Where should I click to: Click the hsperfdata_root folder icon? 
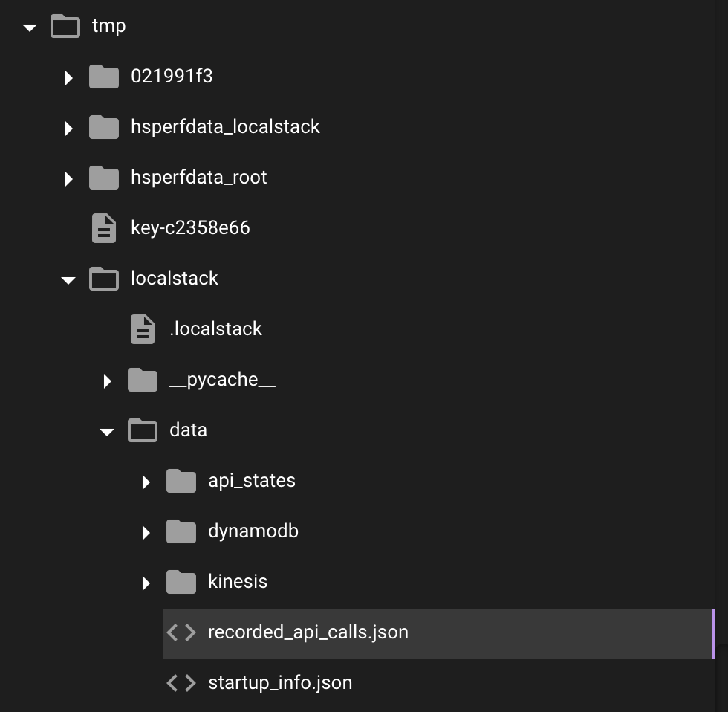click(x=104, y=178)
